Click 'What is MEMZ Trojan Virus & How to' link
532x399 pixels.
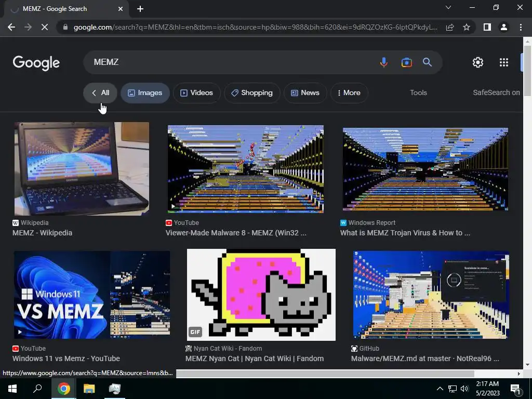point(405,233)
